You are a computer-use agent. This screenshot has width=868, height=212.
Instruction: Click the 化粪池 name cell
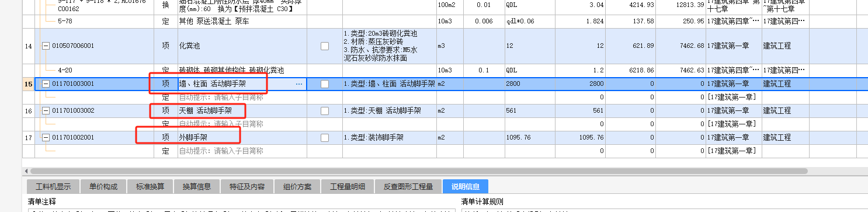coord(242,46)
